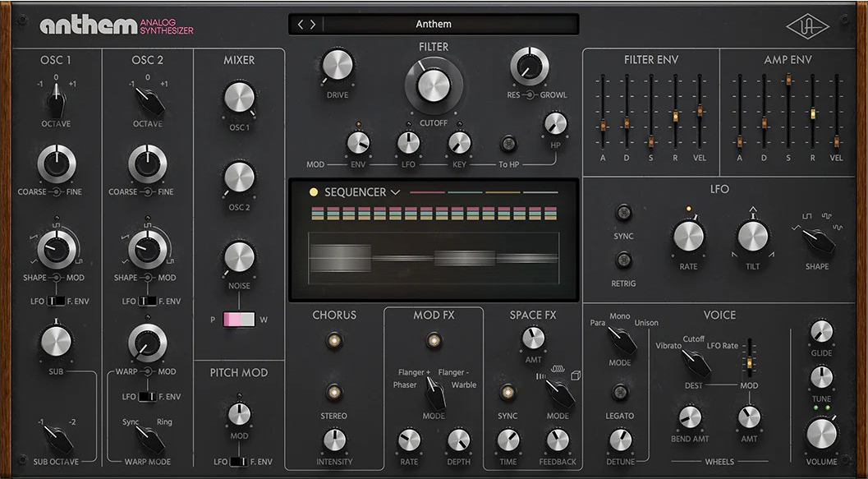
Task: Flip the noise P/W pink-white switch
Action: point(239,320)
